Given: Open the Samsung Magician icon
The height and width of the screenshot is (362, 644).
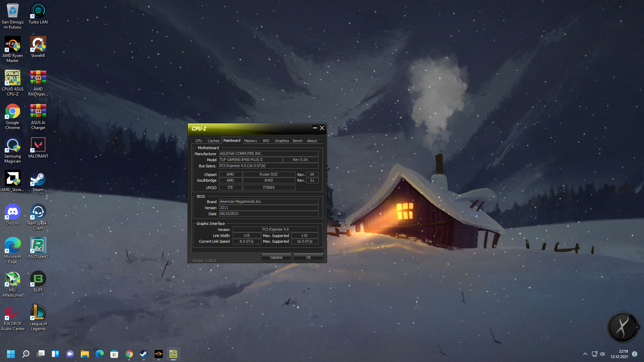Looking at the screenshot, I should 12,145.
